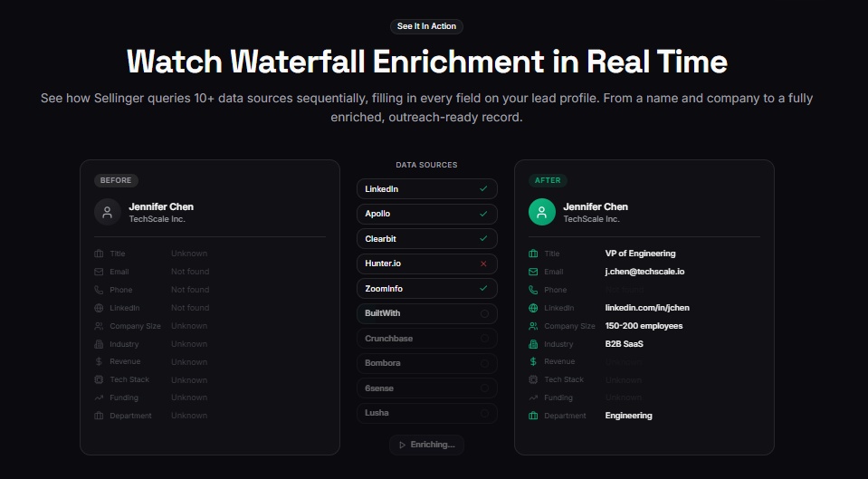
Task: Click the green checkmark on ZoomInfo
Action: coord(483,289)
